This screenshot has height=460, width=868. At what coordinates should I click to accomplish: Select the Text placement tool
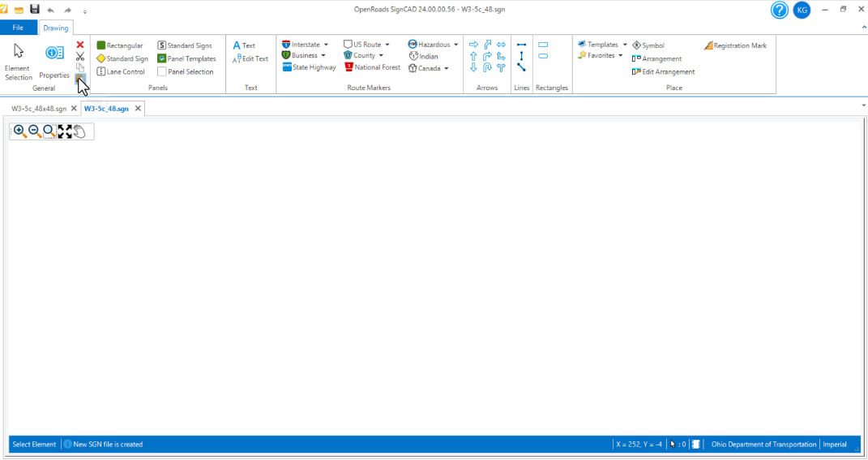coord(244,45)
